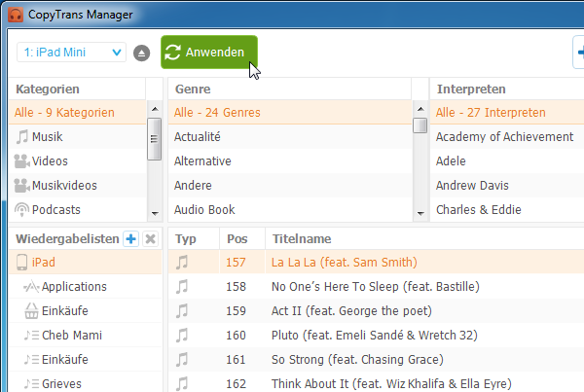584x392 pixels.
Task: Click the Interpreten column header
Action: tap(507, 89)
